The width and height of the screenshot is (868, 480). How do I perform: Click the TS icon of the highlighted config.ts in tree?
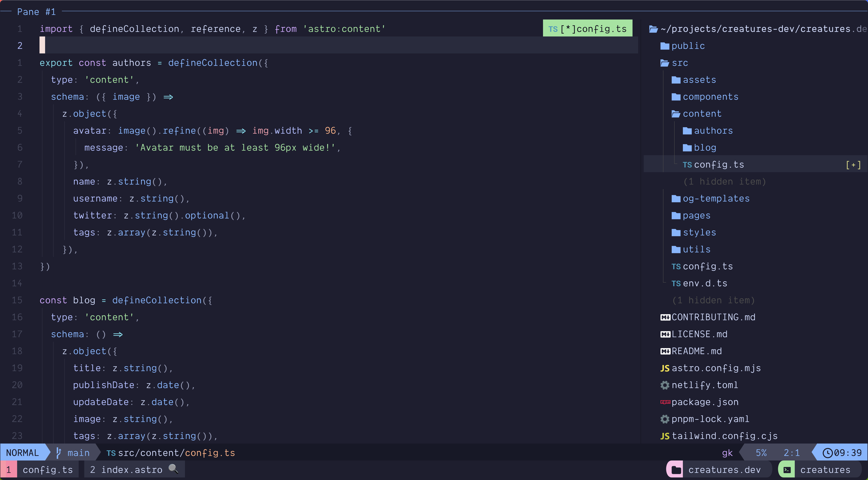pos(687,165)
